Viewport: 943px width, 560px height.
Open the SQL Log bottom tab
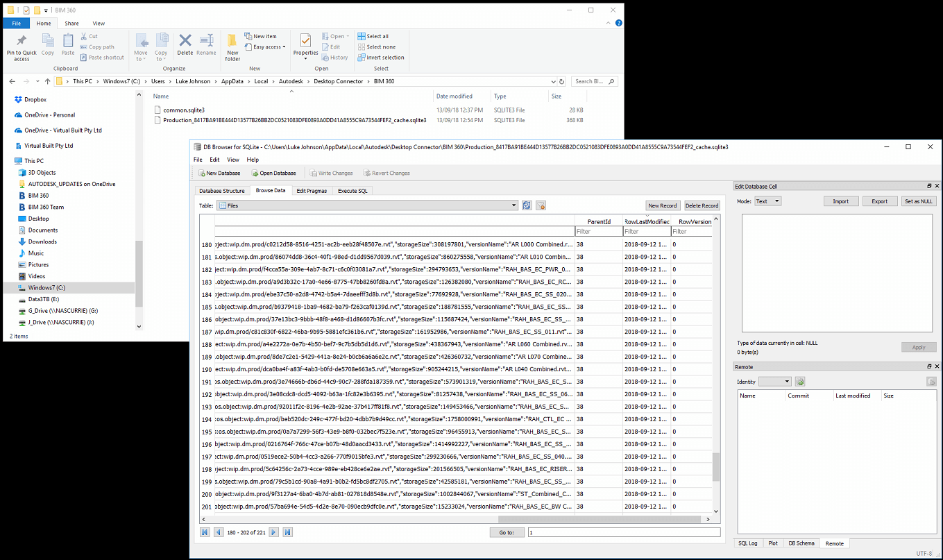[x=748, y=543]
